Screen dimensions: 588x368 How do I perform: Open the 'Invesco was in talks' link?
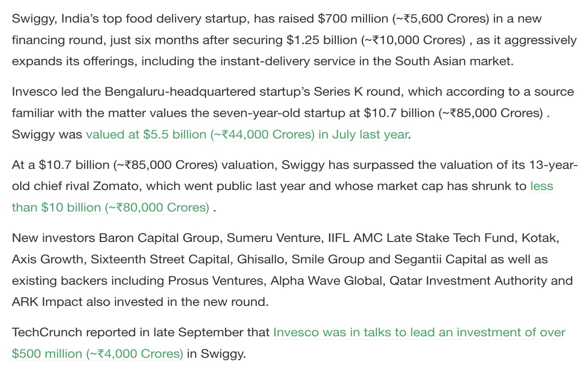419,332
